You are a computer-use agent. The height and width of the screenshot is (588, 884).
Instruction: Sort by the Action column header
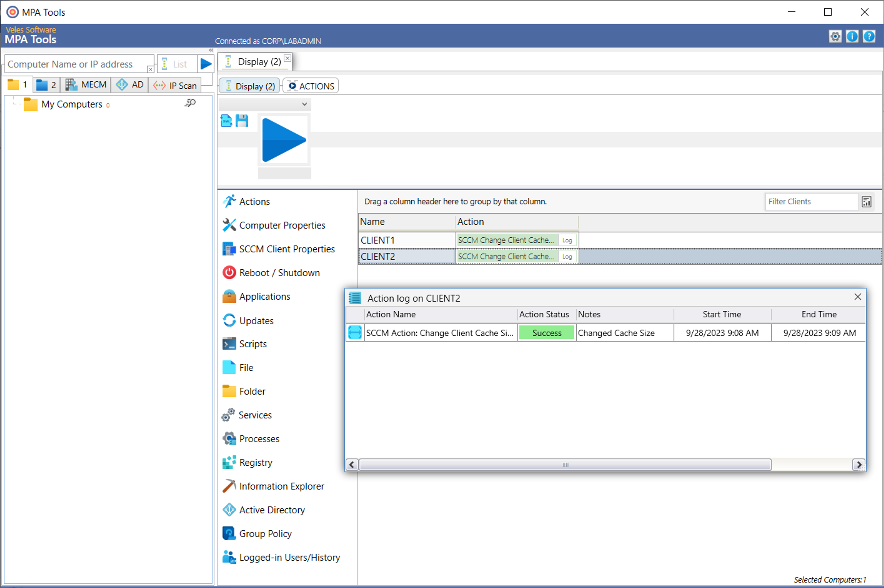tap(517, 222)
